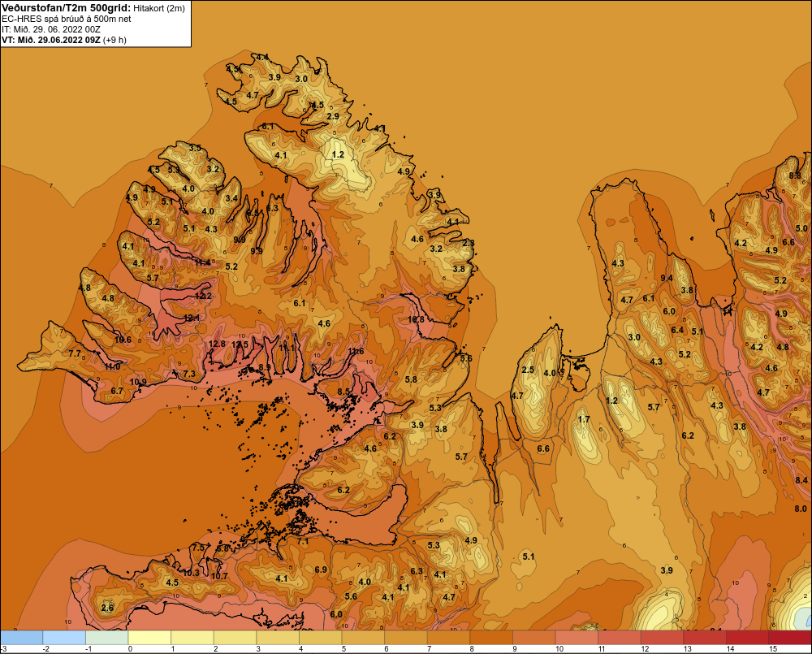Viewport: 812px width, 654px height.
Task: Click the 7.1 temperature value on map
Action: tap(302, 541)
